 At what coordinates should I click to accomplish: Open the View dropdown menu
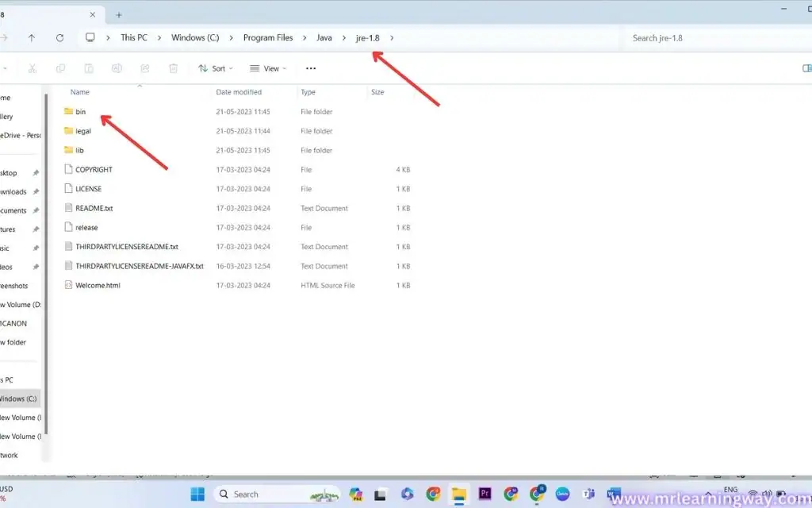[x=268, y=68]
